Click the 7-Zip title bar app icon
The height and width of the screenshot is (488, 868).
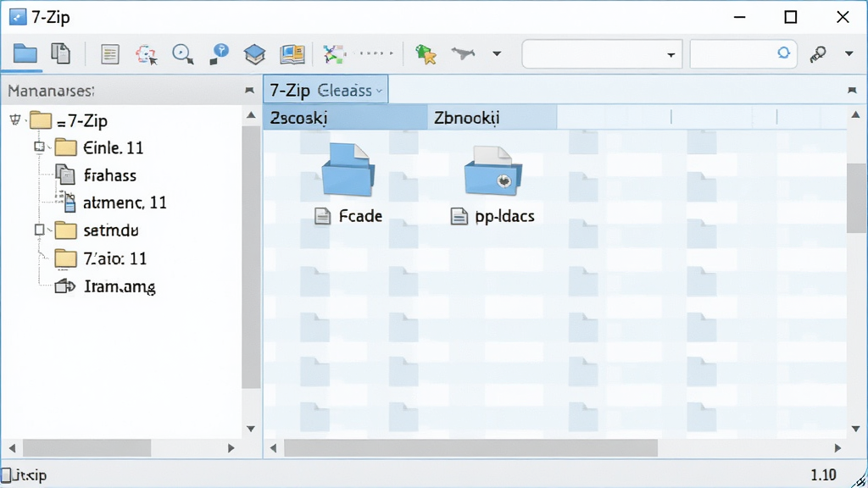coord(18,17)
